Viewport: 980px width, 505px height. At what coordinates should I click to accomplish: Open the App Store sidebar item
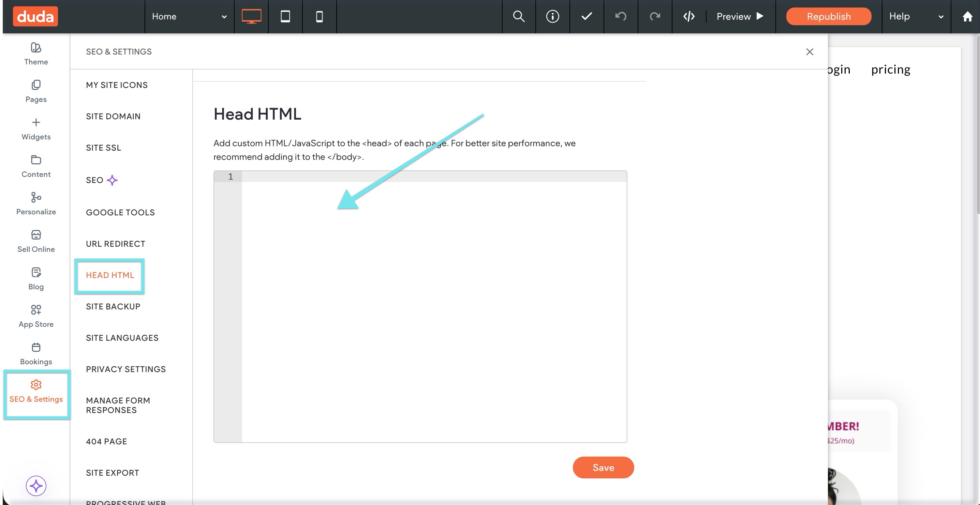[x=36, y=316]
